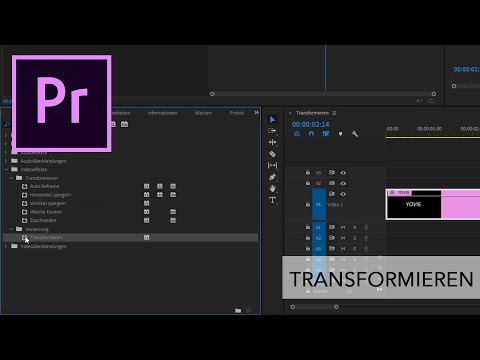
Task: Toggle track lock on V3
Action: (308, 173)
